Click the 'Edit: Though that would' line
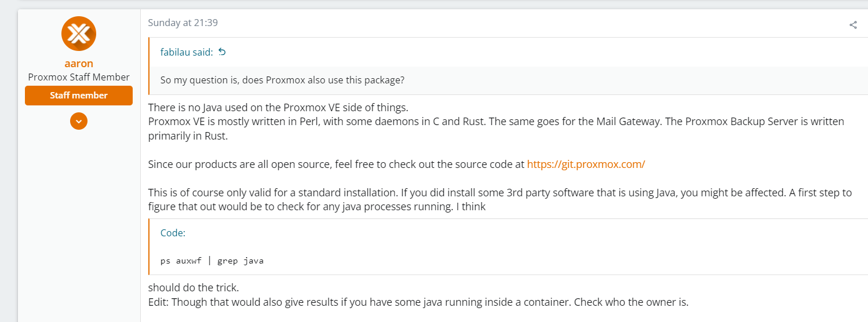Viewport: 868px width, 322px height. pos(418,302)
